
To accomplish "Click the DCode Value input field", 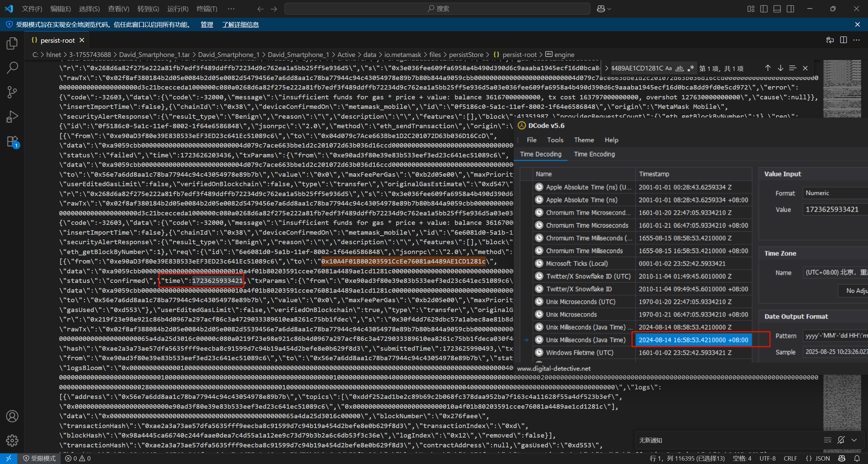I will coord(835,210).
